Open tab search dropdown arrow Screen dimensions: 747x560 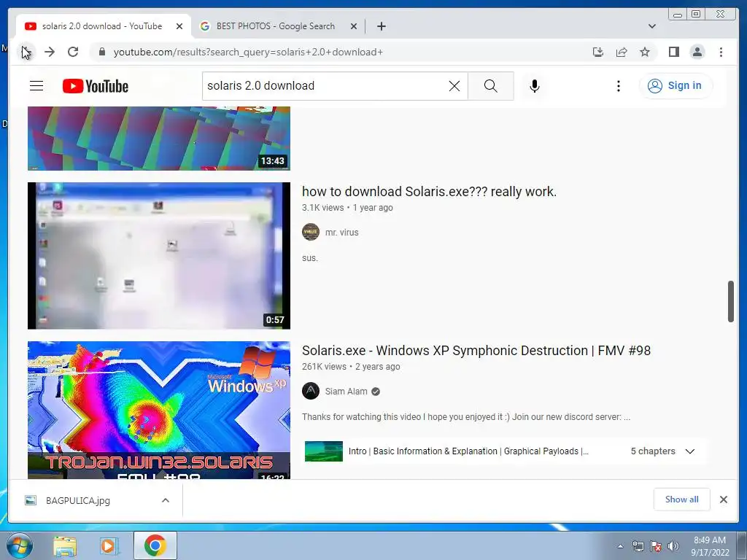[x=651, y=26]
